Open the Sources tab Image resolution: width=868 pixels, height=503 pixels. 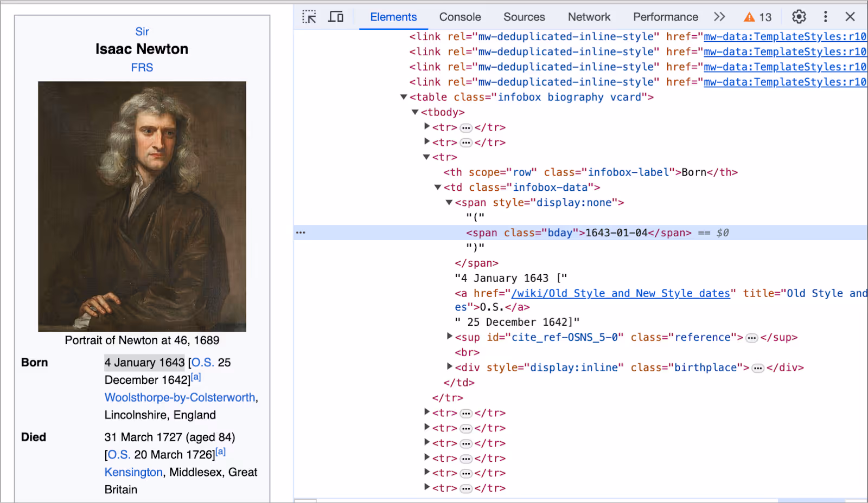click(524, 17)
